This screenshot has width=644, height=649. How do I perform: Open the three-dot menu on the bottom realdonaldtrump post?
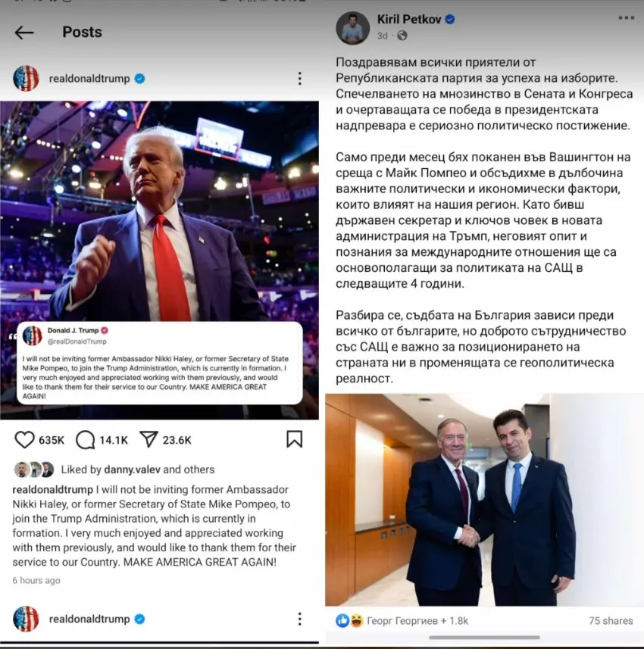tap(300, 619)
